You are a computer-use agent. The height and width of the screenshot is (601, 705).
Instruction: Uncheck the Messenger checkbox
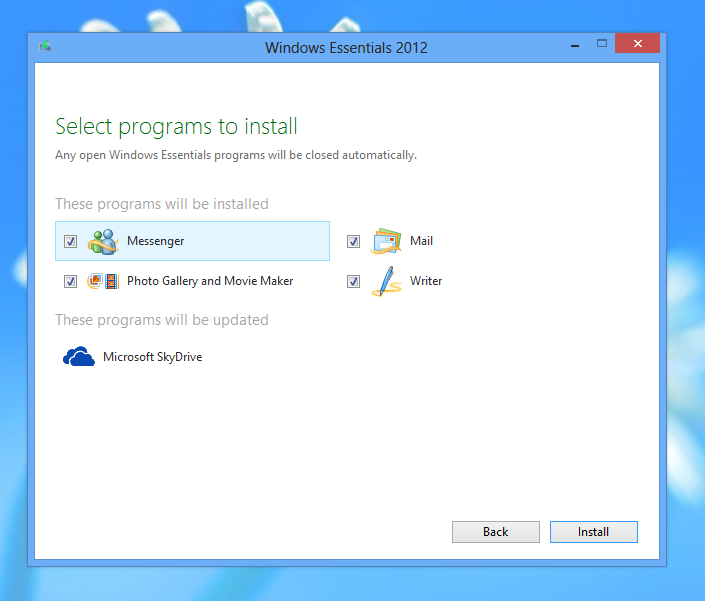tap(70, 241)
